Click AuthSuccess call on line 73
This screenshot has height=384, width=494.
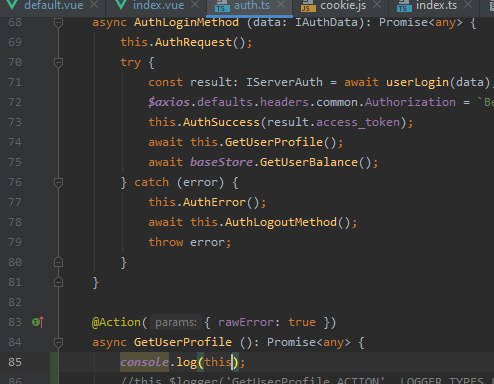pyautogui.click(x=221, y=122)
